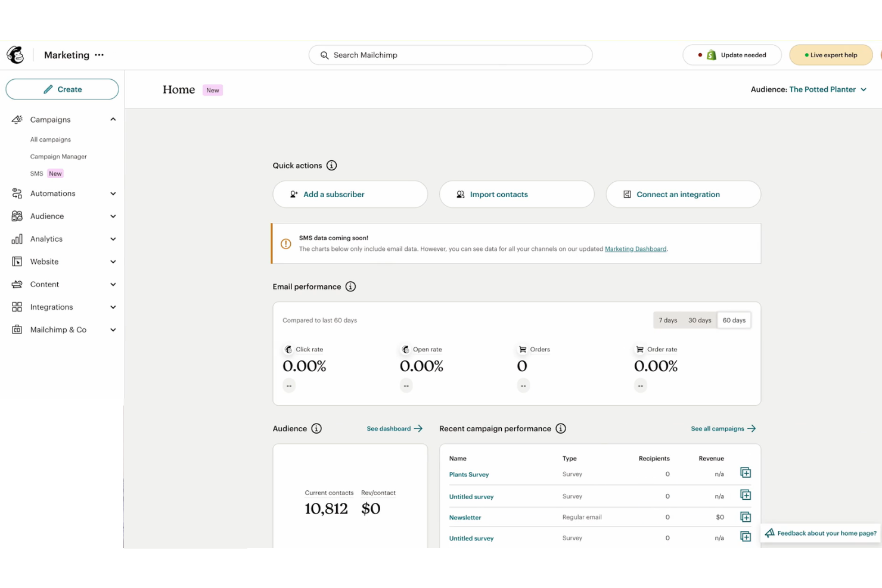Switch email performance range to 7 days
This screenshot has width=882, height=588.
point(667,320)
